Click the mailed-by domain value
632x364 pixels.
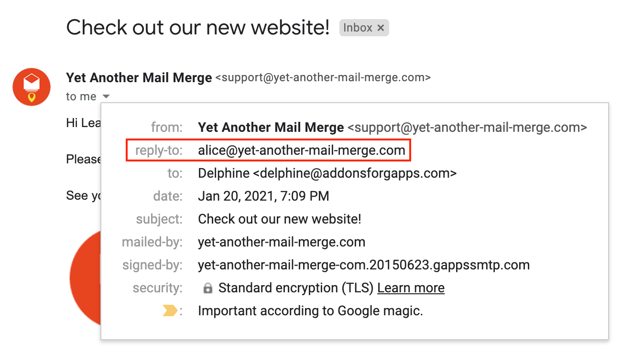(282, 242)
